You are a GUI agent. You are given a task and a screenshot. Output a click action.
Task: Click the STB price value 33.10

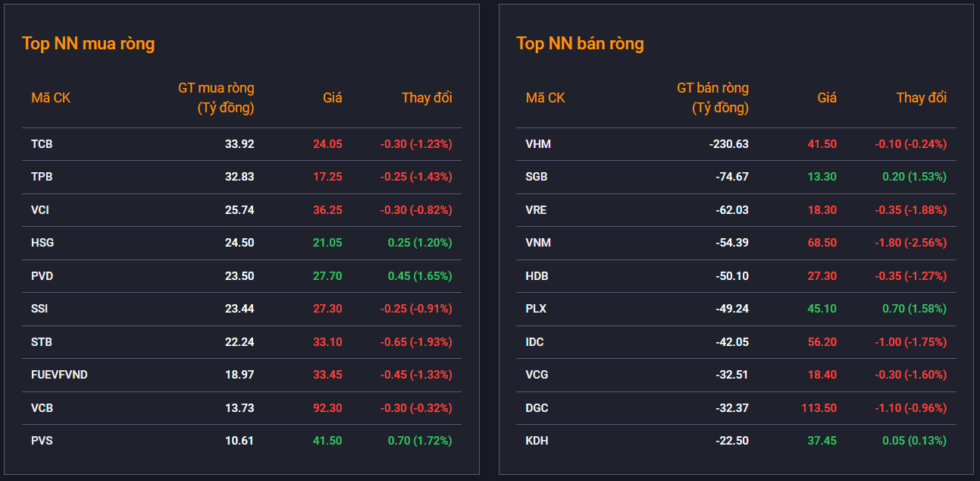coord(327,342)
